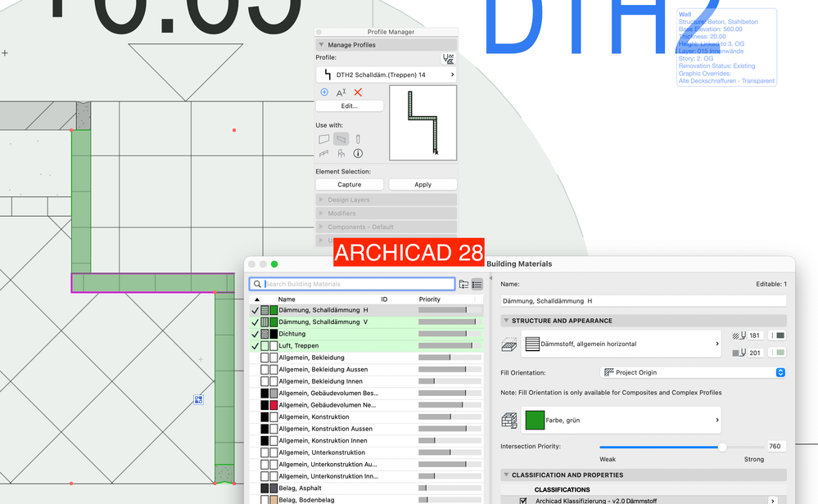This screenshot has height=504, width=818.
Task: Select Allgemein, Bekleidung Aussen material
Action: [366, 370]
